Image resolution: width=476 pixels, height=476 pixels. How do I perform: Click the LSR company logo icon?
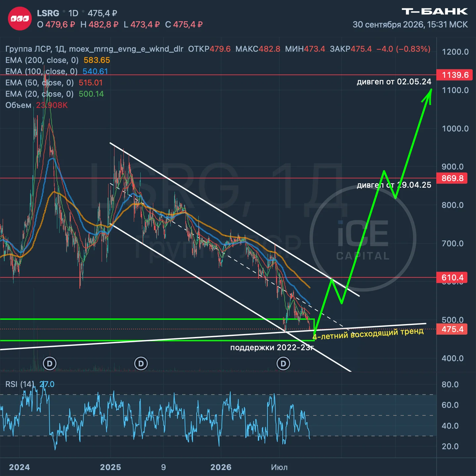click(x=20, y=19)
